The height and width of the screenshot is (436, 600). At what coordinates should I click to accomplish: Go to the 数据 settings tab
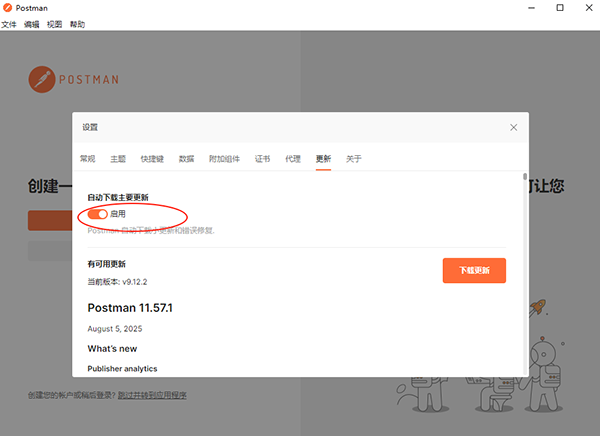coord(186,159)
